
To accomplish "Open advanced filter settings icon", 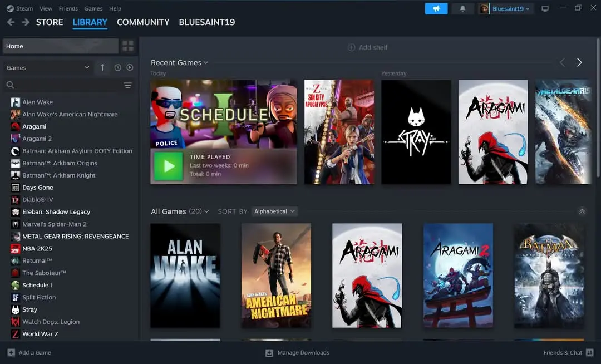I will click(x=127, y=85).
